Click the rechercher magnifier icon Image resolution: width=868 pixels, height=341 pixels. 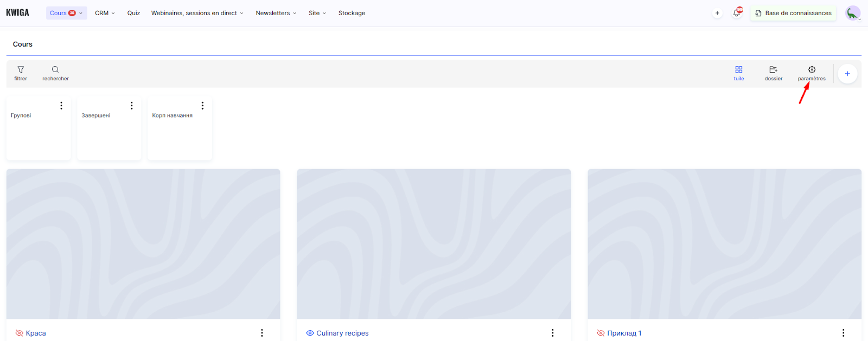tap(55, 70)
